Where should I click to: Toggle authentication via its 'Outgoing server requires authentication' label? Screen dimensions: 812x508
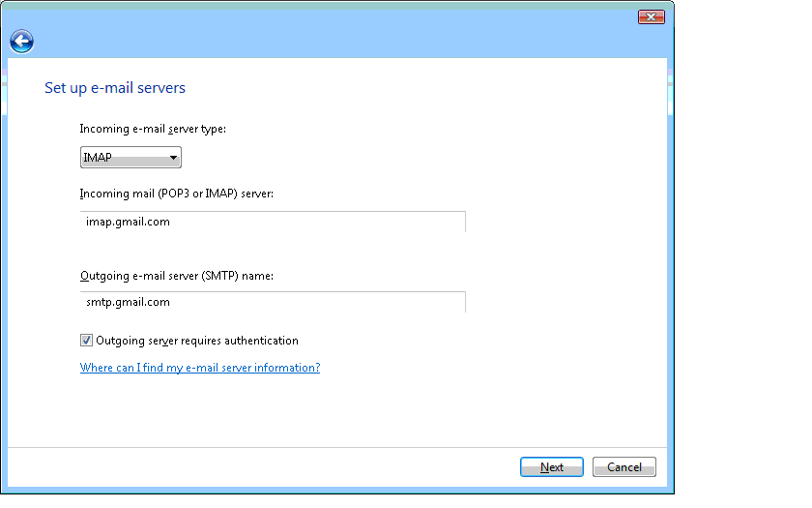coord(197,341)
